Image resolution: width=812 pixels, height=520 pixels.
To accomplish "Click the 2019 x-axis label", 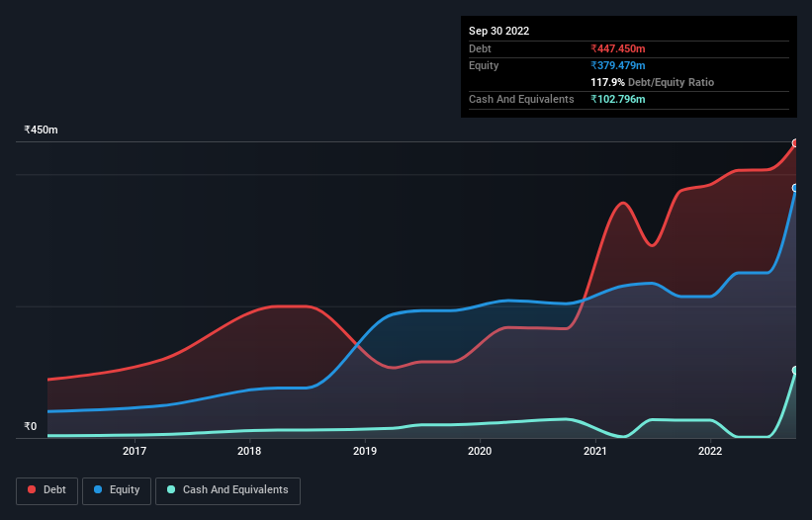I will coord(365,451).
